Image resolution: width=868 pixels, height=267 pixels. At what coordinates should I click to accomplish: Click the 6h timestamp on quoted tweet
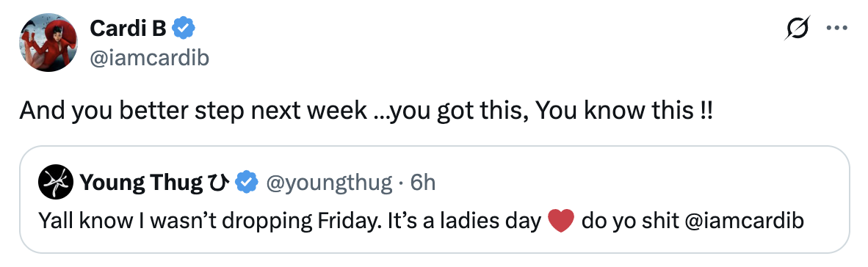point(423,182)
